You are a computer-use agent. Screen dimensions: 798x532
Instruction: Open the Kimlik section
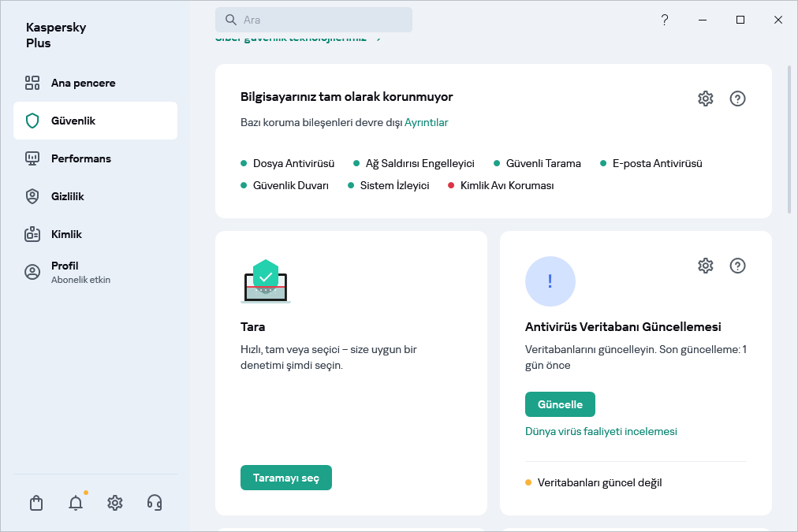coord(67,234)
